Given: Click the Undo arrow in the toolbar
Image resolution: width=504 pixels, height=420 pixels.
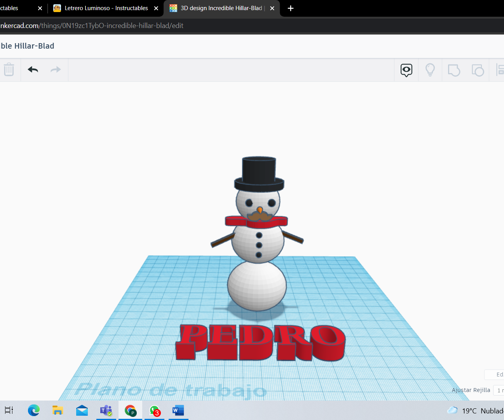Looking at the screenshot, I should (x=33, y=70).
